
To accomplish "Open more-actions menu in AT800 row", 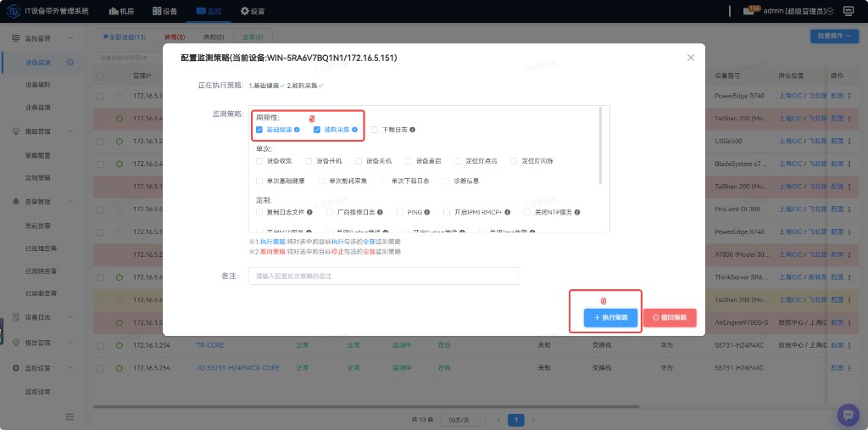I will click(849, 254).
